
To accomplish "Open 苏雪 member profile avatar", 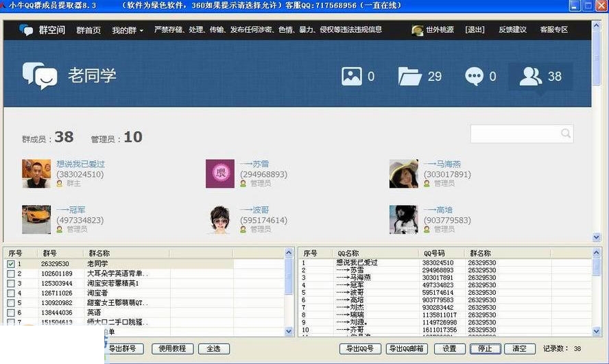I will coord(219,174).
